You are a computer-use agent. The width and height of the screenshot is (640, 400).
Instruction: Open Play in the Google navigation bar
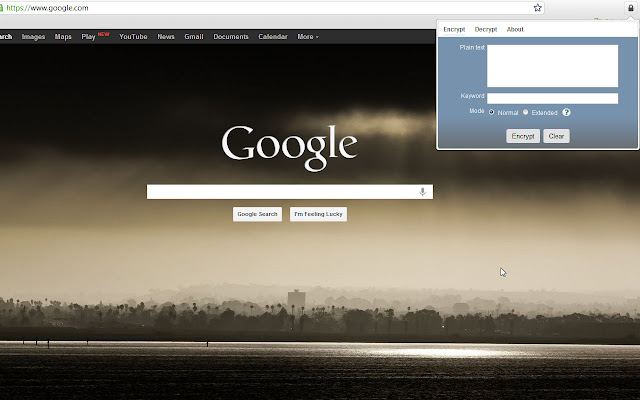(x=88, y=37)
